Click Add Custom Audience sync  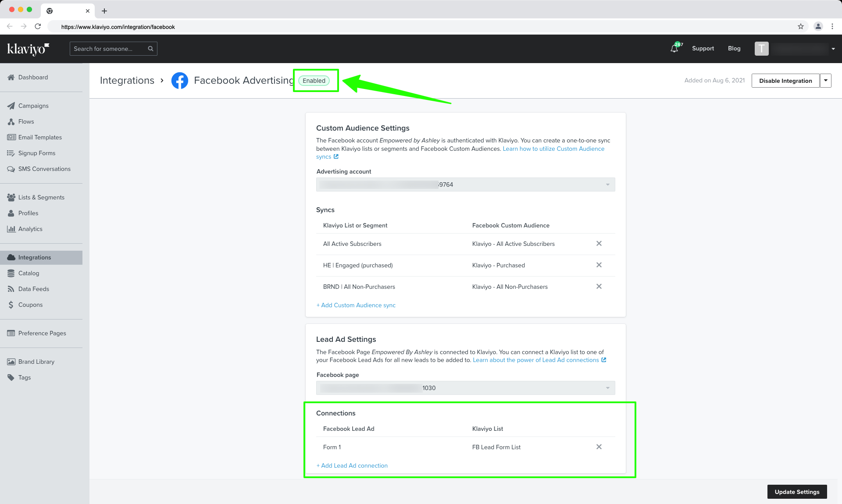pos(356,305)
